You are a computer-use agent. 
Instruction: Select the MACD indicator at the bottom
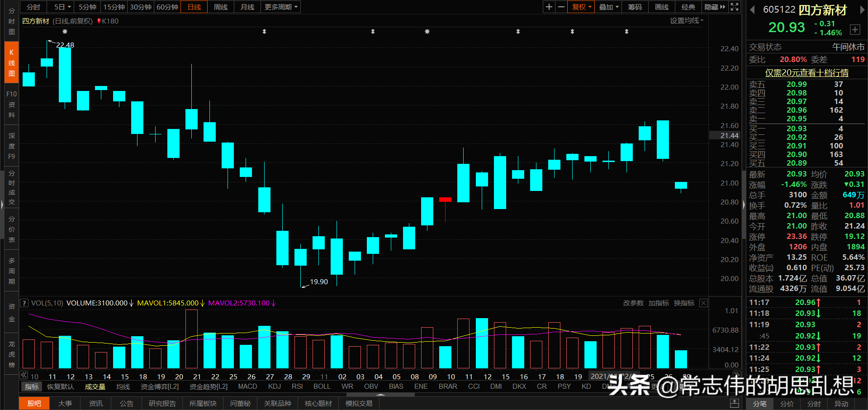(247, 386)
